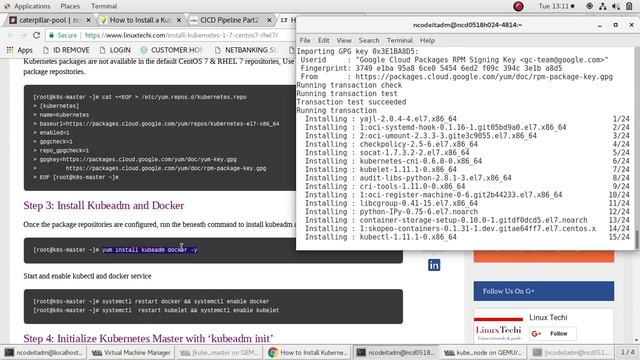Open the clock showing Tue 13:11

click(x=556, y=6)
